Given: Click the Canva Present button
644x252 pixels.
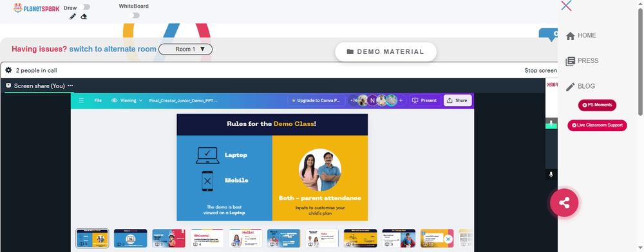Looking at the screenshot, I should [x=424, y=100].
